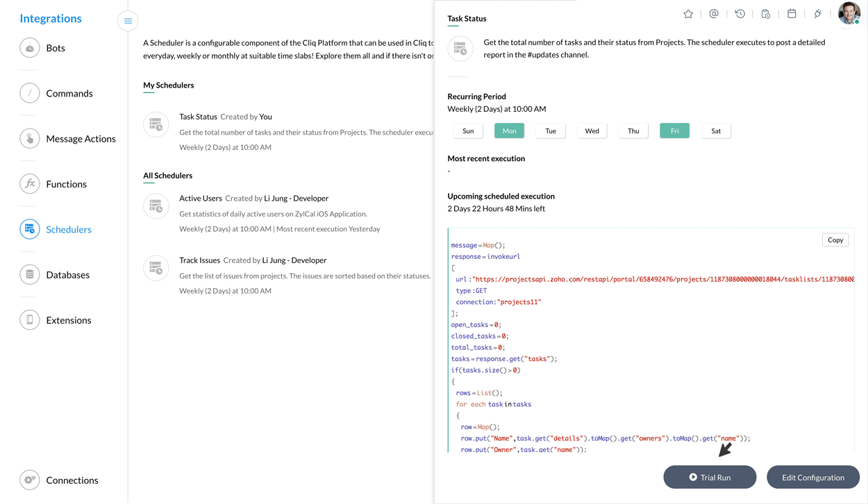Collapse sidebar with the hamburger icon
The image size is (868, 504).
pos(128,21)
